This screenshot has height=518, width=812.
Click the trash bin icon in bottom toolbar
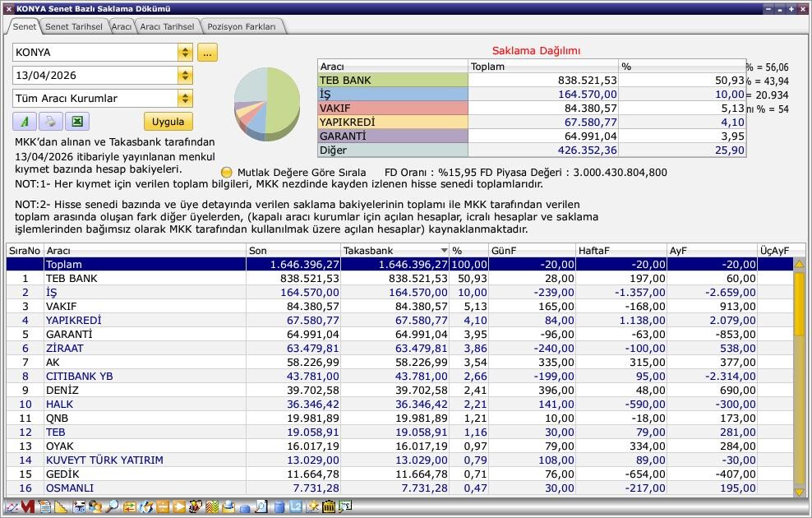[x=329, y=507]
